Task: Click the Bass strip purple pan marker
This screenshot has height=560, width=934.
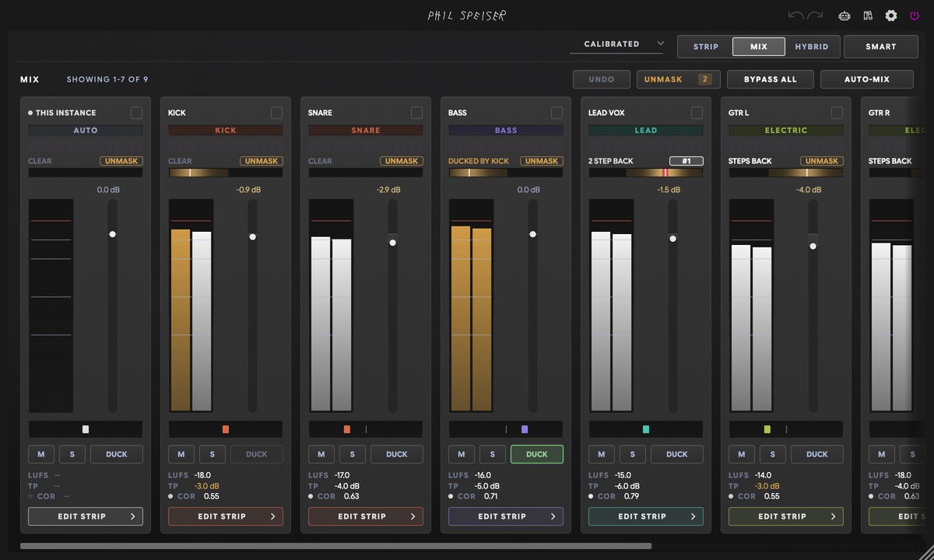Action: click(x=525, y=429)
